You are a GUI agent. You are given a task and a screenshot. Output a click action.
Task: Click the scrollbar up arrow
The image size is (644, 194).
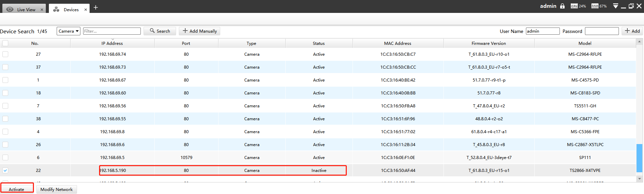pyautogui.click(x=639, y=41)
